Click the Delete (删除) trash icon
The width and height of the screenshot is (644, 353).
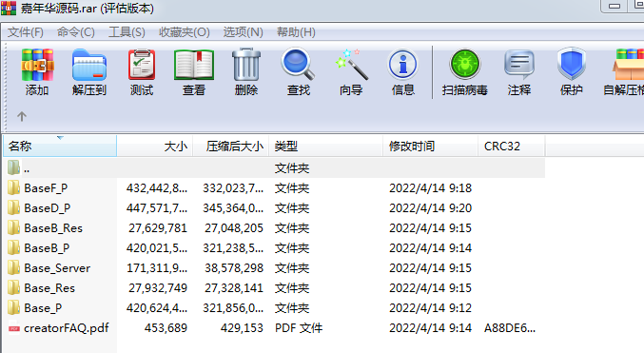click(246, 65)
